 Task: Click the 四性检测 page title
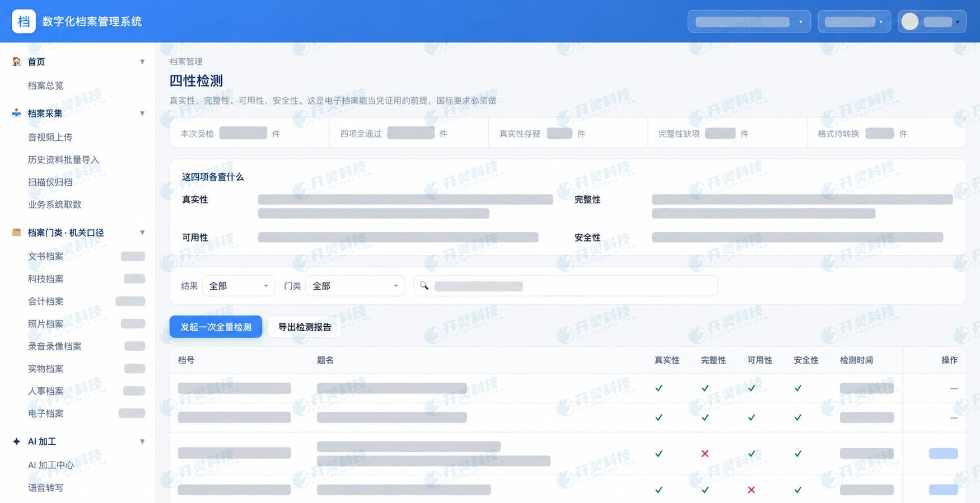[196, 81]
